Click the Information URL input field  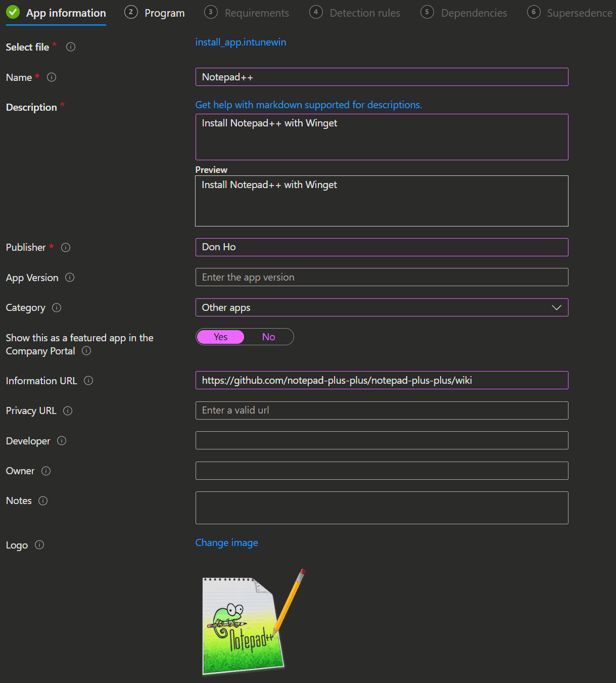point(382,380)
